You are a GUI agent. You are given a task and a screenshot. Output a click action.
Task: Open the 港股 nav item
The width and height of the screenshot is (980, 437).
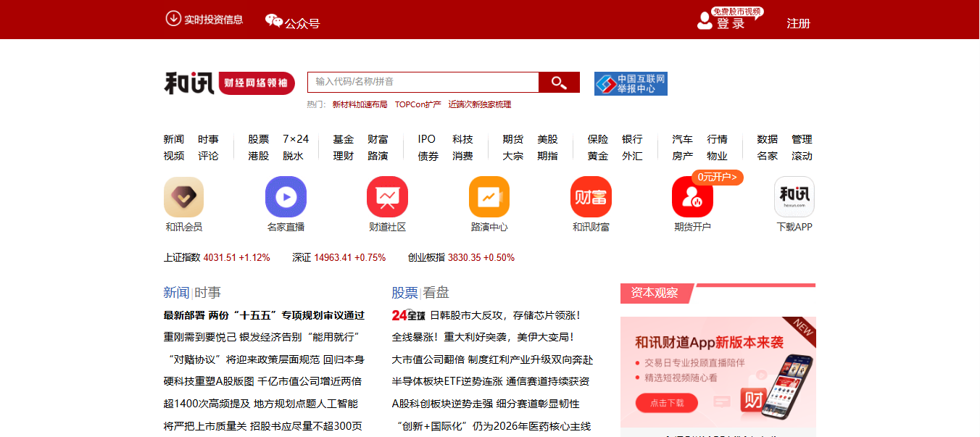coord(259,156)
